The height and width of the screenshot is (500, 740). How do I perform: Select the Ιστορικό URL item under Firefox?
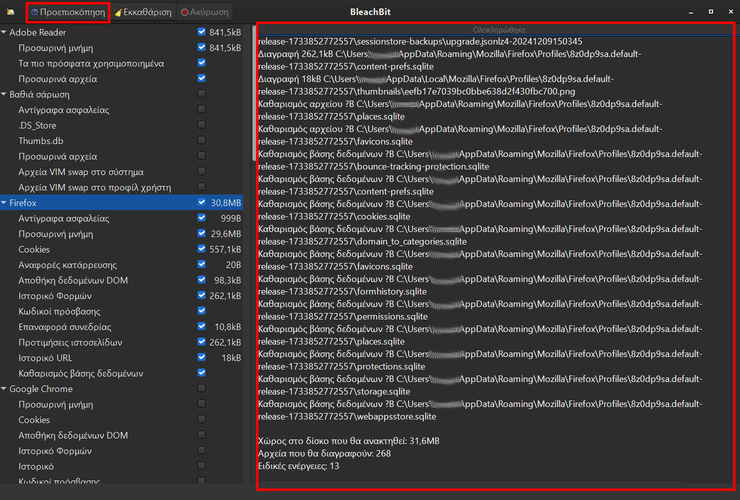click(x=46, y=357)
